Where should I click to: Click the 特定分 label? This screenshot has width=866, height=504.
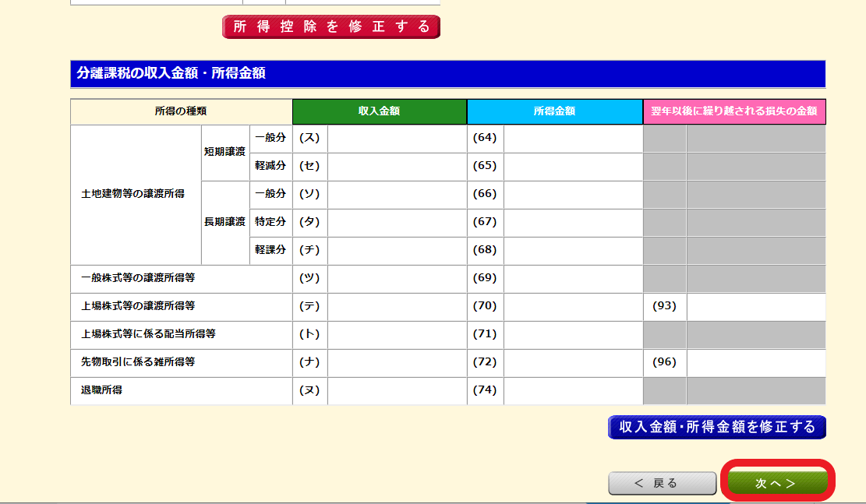point(270,221)
